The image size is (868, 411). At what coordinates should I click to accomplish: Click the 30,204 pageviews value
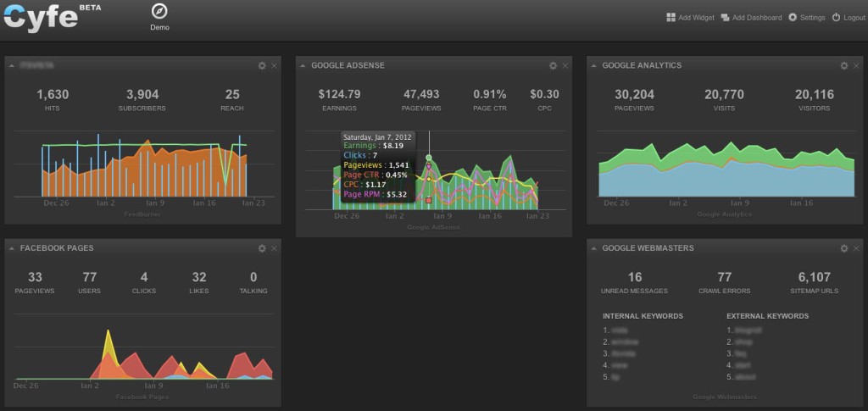[x=634, y=95]
